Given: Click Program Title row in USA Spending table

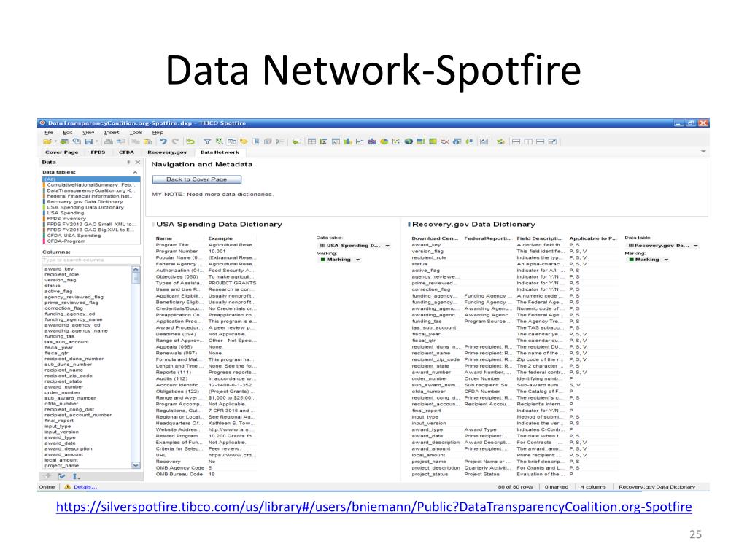Looking at the screenshot, I should (x=206, y=245).
